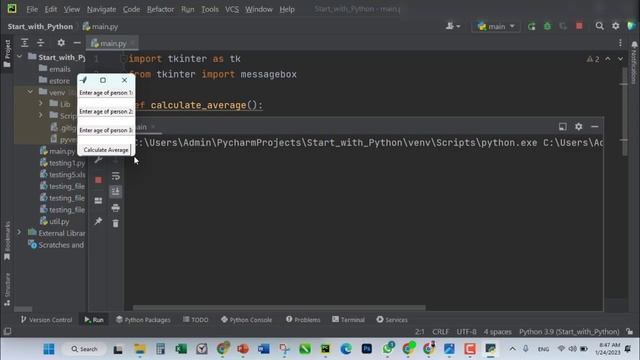Open Project panel options gear
640x360 pixels.
click(61, 42)
